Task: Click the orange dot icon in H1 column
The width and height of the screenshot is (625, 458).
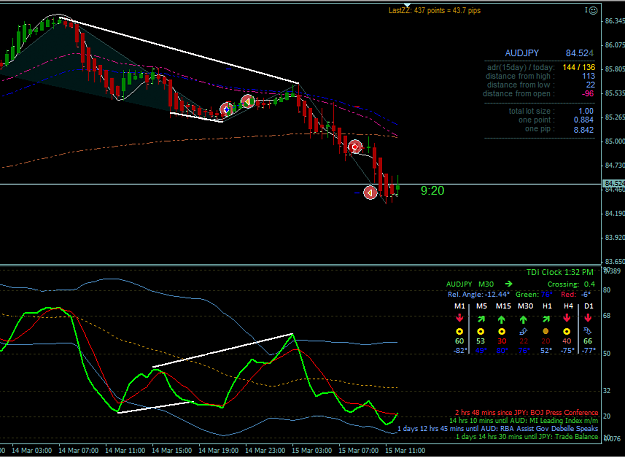Action: (546, 331)
